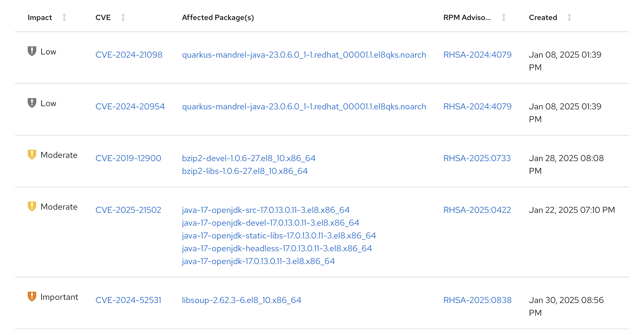644x335 pixels.
Task: Open advisory RHSA-2025:0733
Action: tap(477, 158)
